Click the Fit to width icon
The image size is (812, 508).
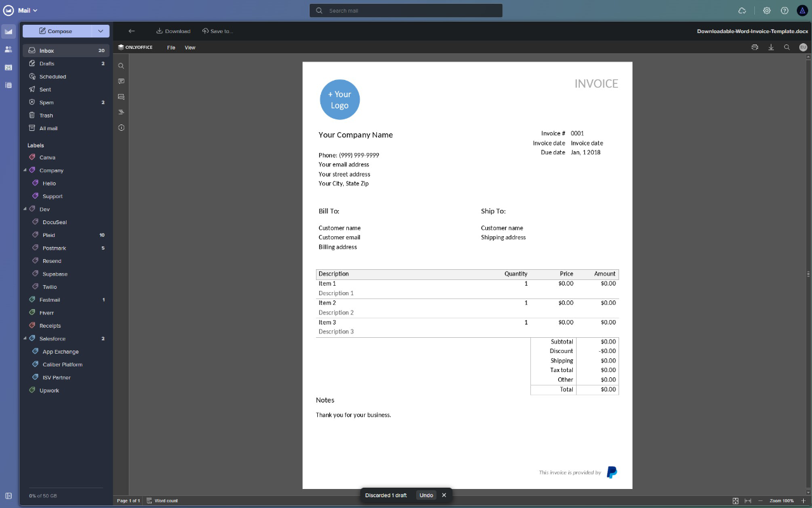(x=749, y=500)
